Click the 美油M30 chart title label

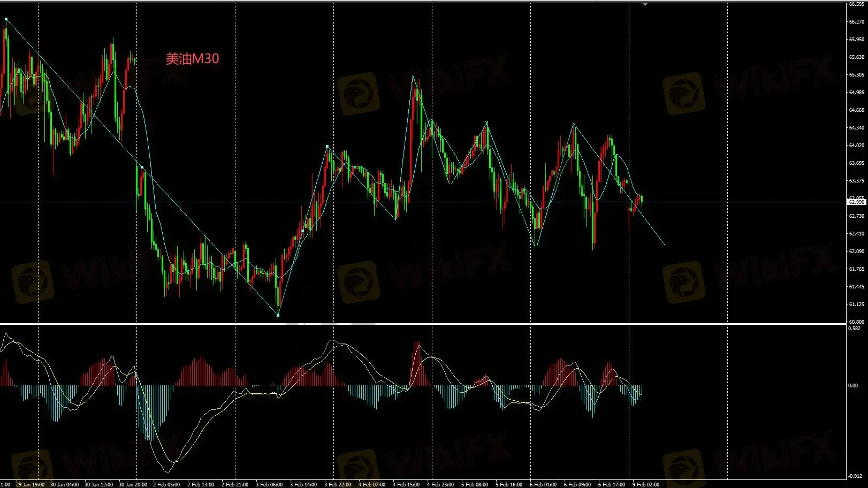[x=192, y=59]
